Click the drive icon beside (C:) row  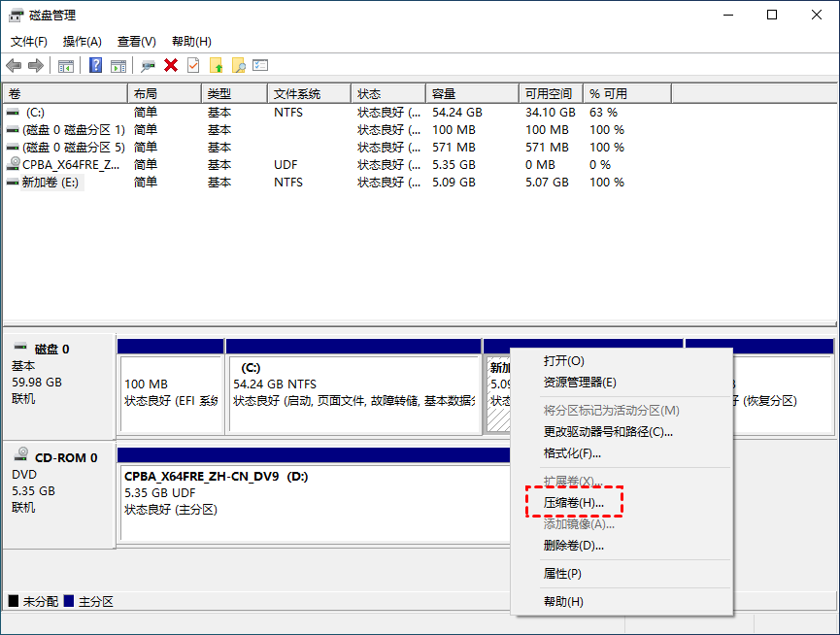click(x=13, y=113)
